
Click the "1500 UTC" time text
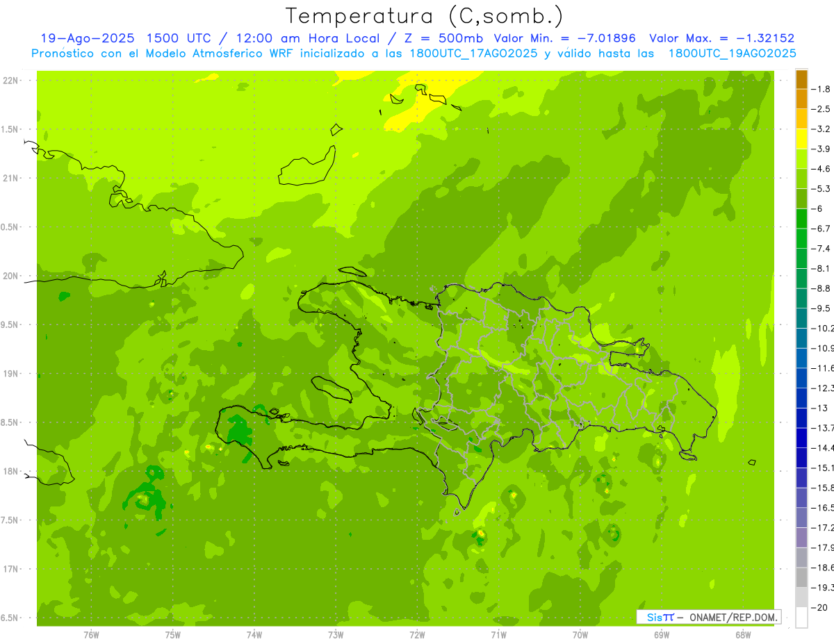pyautogui.click(x=179, y=38)
